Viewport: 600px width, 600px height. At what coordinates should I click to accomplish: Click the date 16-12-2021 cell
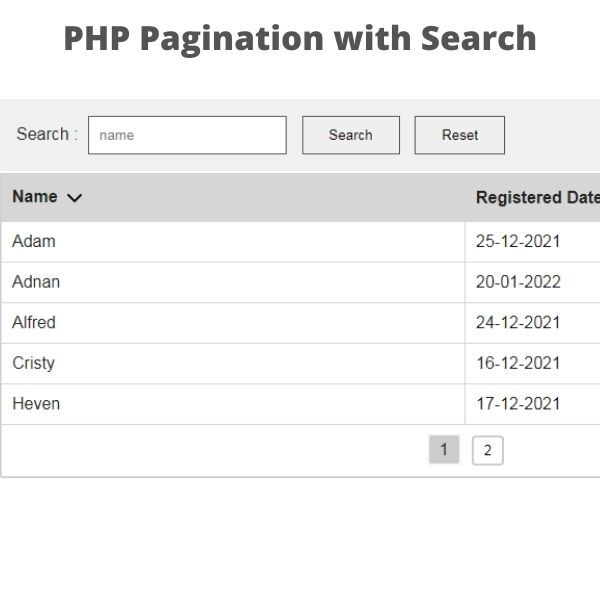point(518,363)
